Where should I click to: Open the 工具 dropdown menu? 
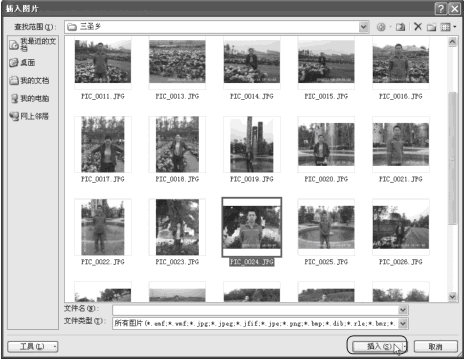(33, 347)
